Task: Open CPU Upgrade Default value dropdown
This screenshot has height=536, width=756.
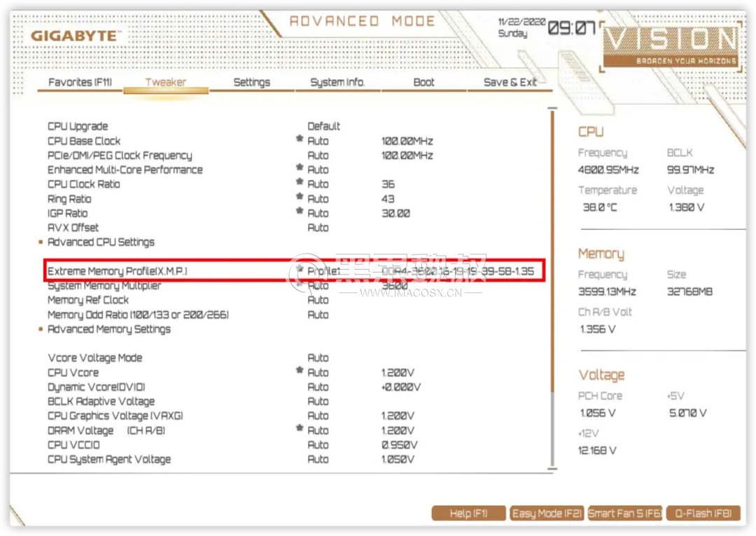Action: (323, 126)
